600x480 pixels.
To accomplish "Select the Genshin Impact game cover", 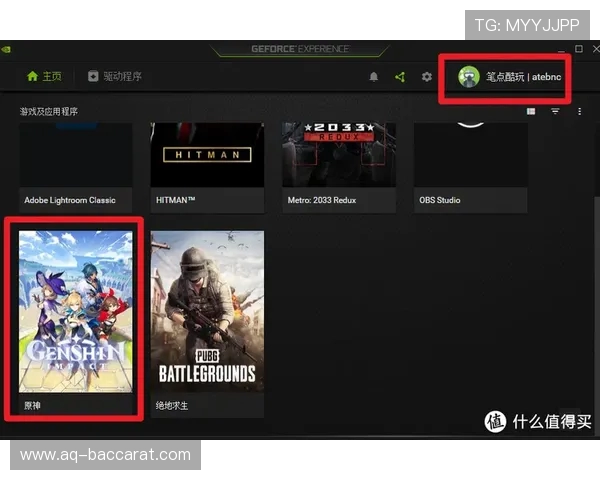I will coord(76,310).
